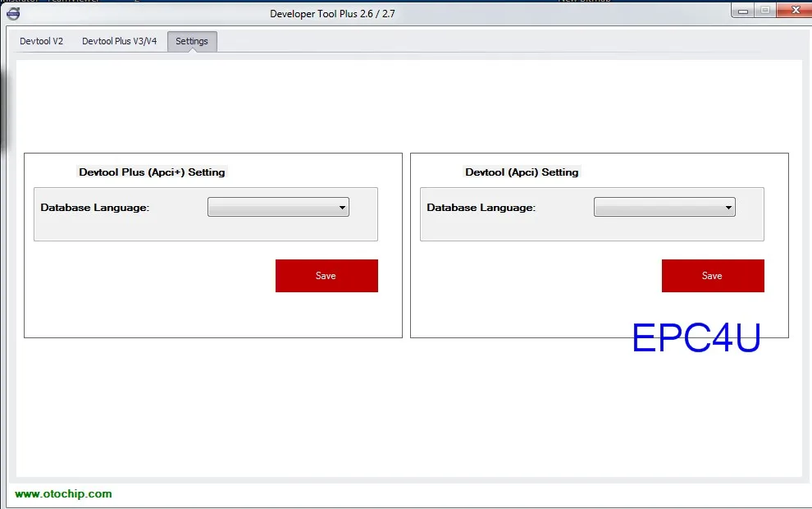This screenshot has width=812, height=509.
Task: Click the Devtool Plus (Apci+) Setting heading
Action: (152, 172)
